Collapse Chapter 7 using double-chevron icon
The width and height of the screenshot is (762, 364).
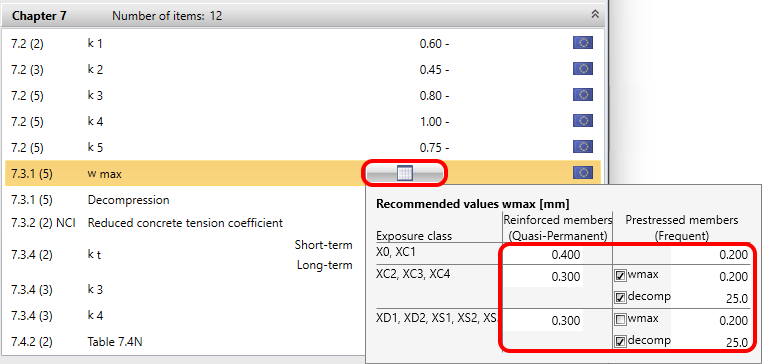point(595,15)
